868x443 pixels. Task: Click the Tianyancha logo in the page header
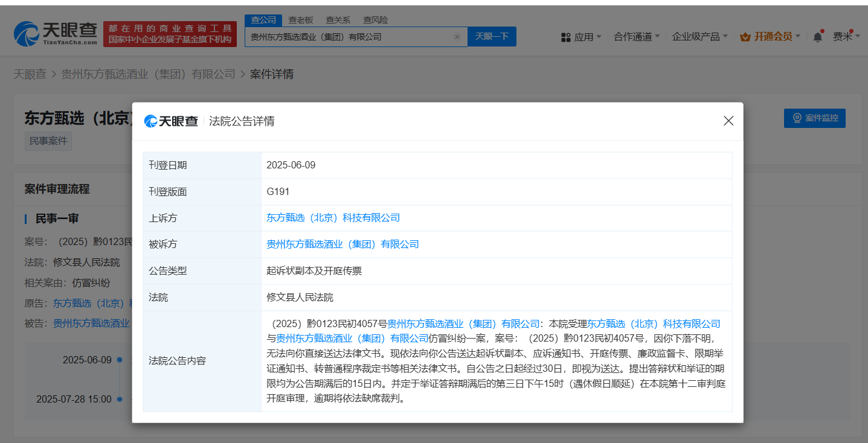(x=56, y=33)
